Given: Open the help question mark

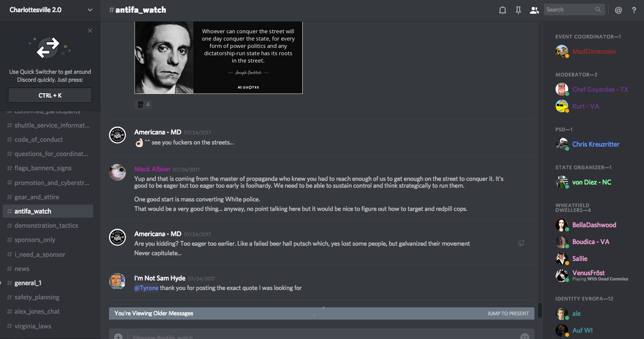Looking at the screenshot, I should pyautogui.click(x=633, y=10).
